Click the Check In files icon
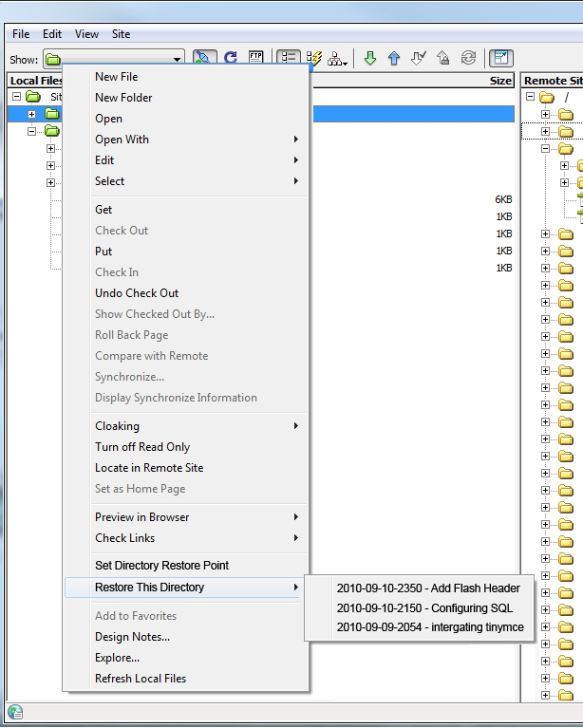This screenshot has width=583, height=728. [443, 58]
